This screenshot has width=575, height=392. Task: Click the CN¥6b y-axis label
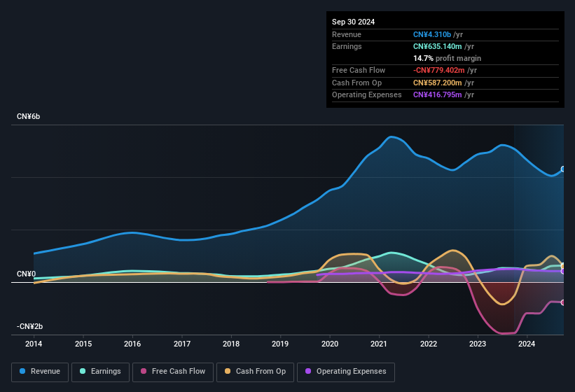(x=28, y=116)
